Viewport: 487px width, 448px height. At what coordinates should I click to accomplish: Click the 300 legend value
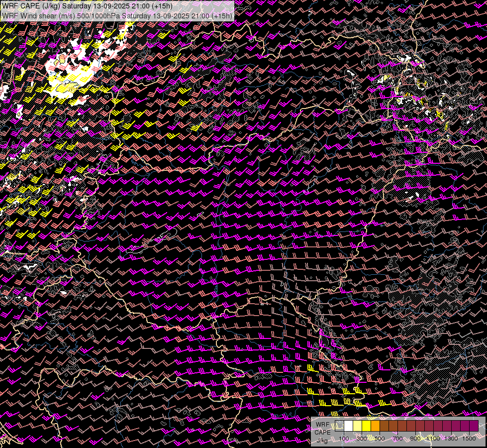(362, 439)
